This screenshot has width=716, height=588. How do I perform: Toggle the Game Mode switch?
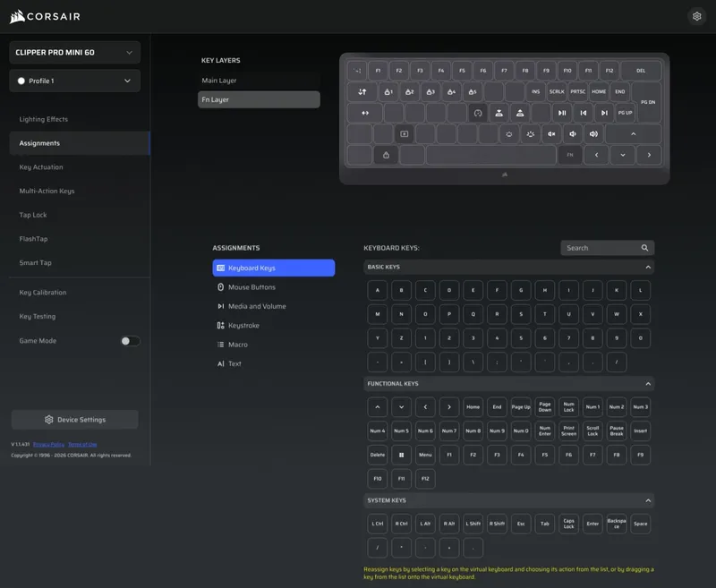130,341
